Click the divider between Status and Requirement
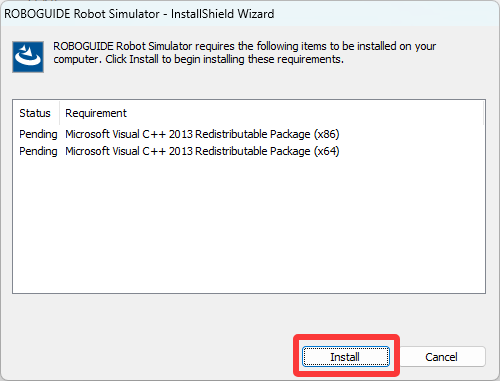 59,113
